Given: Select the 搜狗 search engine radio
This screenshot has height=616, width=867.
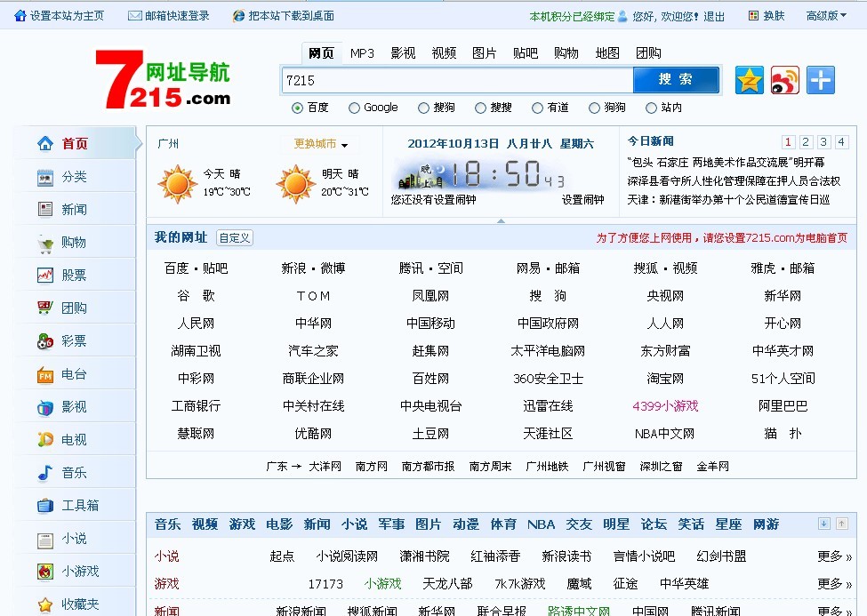Looking at the screenshot, I should (x=423, y=108).
